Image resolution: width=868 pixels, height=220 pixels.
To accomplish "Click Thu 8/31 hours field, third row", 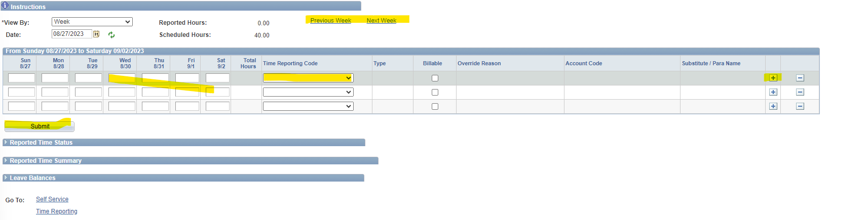I will [155, 106].
